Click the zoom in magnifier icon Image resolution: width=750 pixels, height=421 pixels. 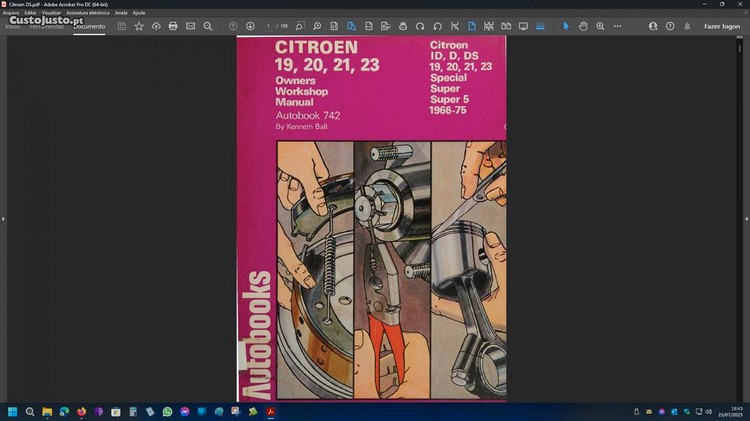click(600, 26)
